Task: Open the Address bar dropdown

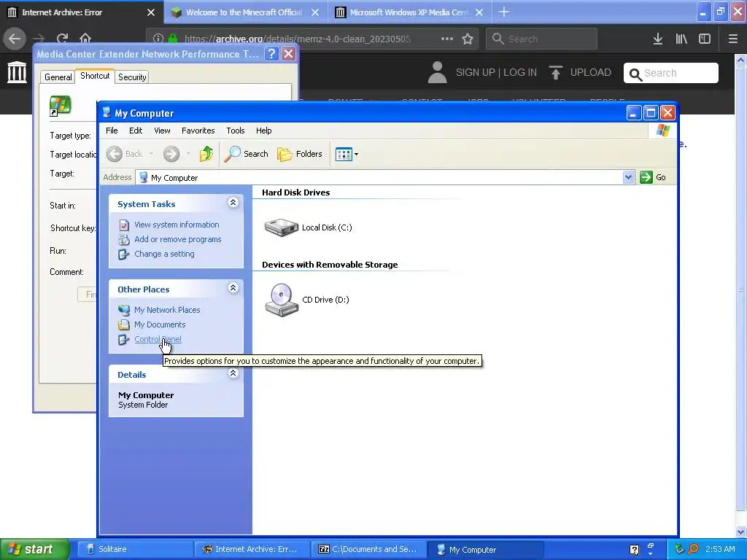Action: [628, 178]
